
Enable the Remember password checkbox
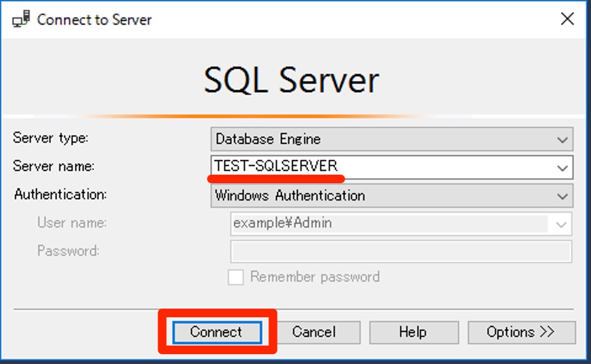click(236, 277)
